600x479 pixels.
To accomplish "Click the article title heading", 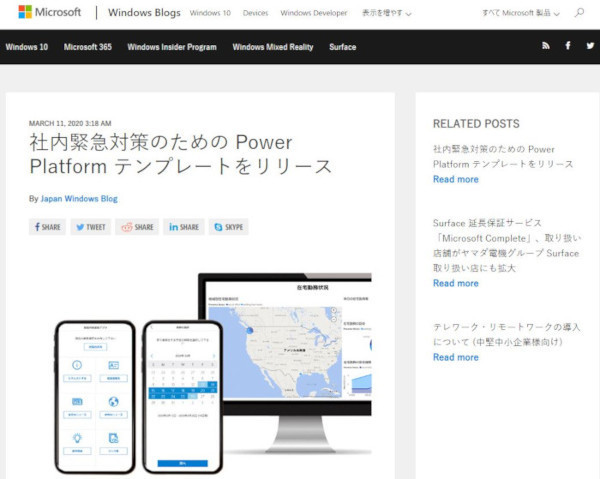I will click(x=181, y=154).
